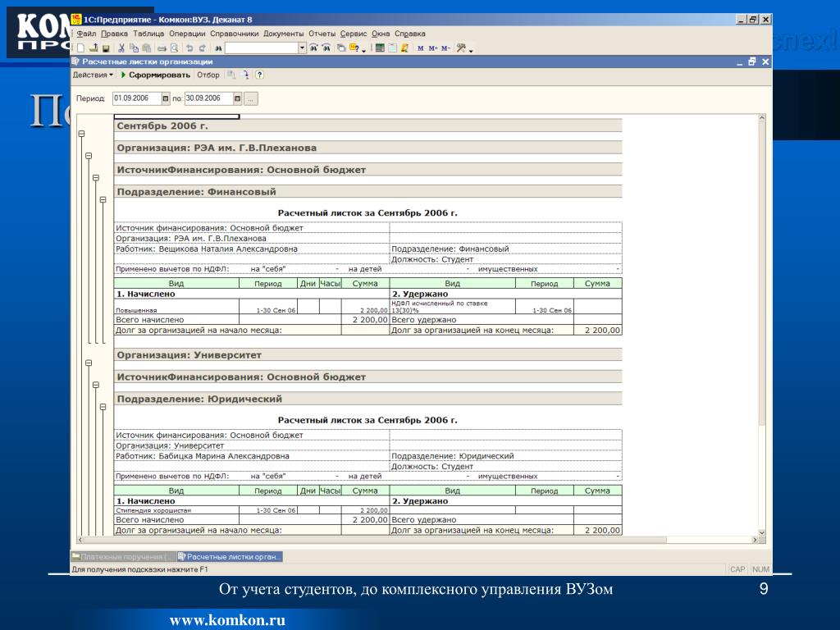Click the vertical scrollbar of the report
Viewport: 840px width, 630px height.
click(762, 273)
